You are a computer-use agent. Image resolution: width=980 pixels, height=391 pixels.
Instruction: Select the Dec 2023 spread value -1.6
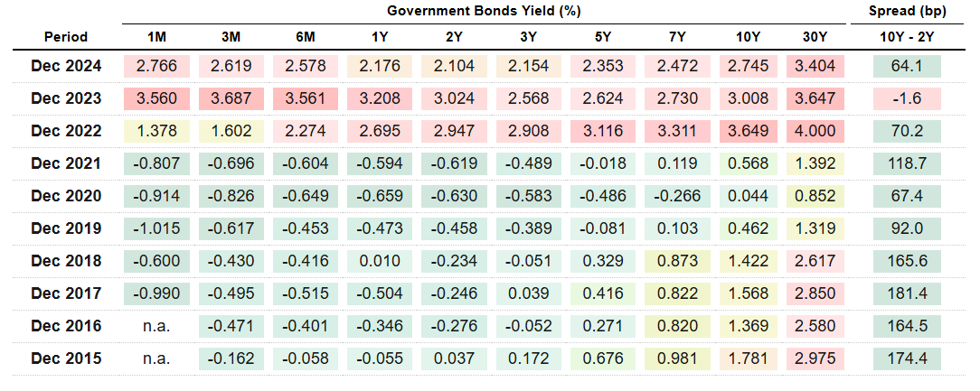[x=908, y=98]
